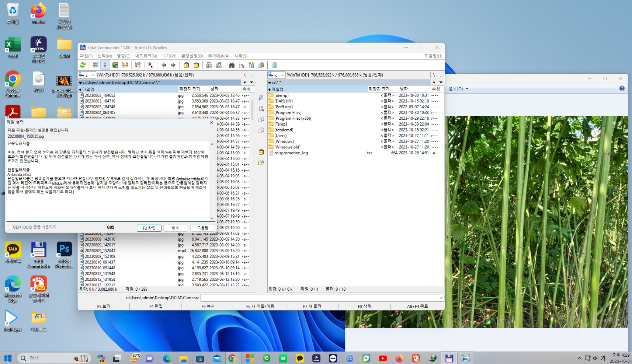
Task: Open the multi-rename tool icon
Action: 242,65
